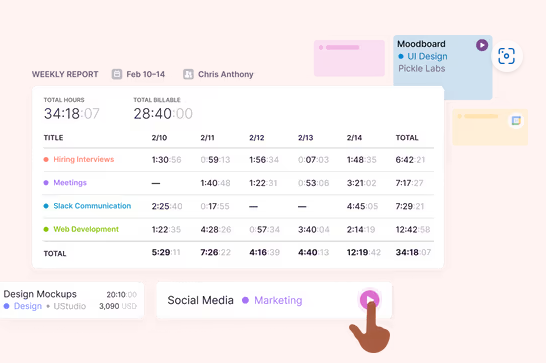This screenshot has width=546, height=363.
Task: Open the Hiring Interviews row
Action: coord(239,160)
